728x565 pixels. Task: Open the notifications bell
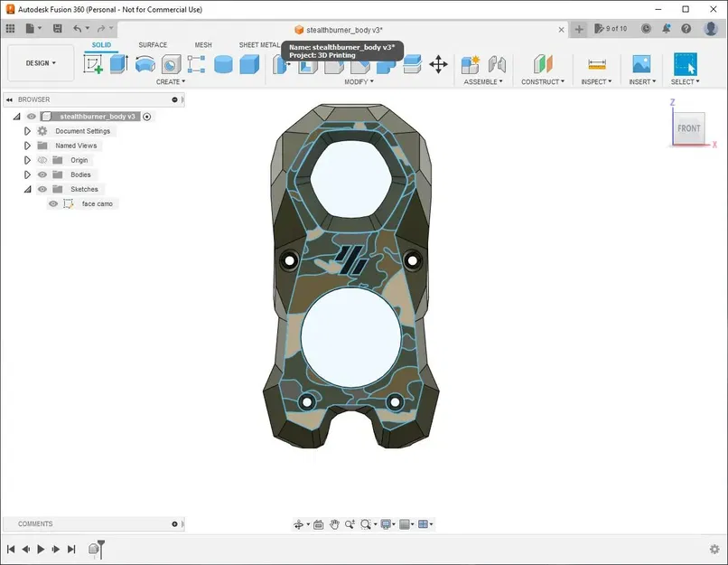667,29
